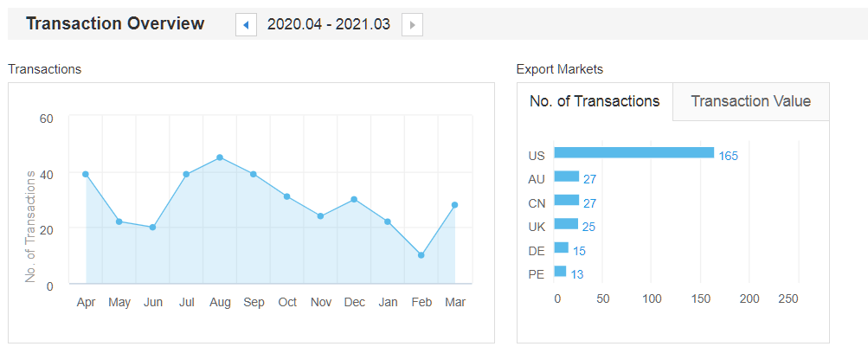Switch to Transaction Value tab
Viewport: 868px width, 353px height.
pyautogui.click(x=750, y=101)
